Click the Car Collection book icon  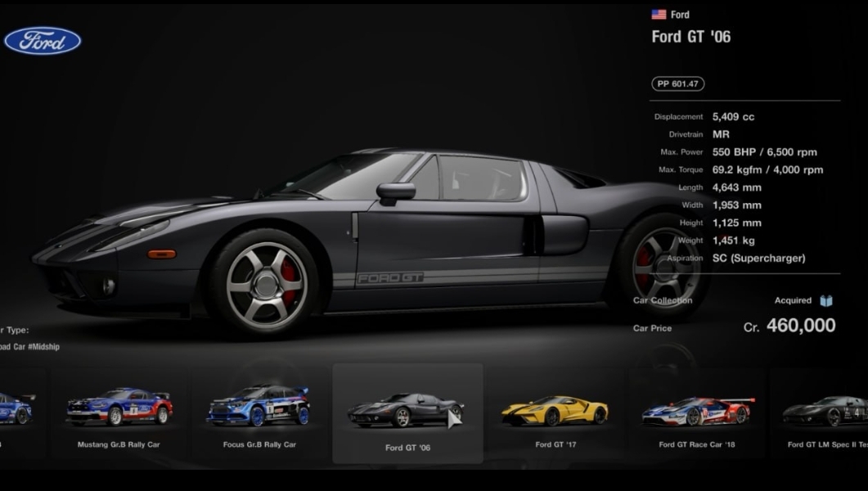click(826, 300)
